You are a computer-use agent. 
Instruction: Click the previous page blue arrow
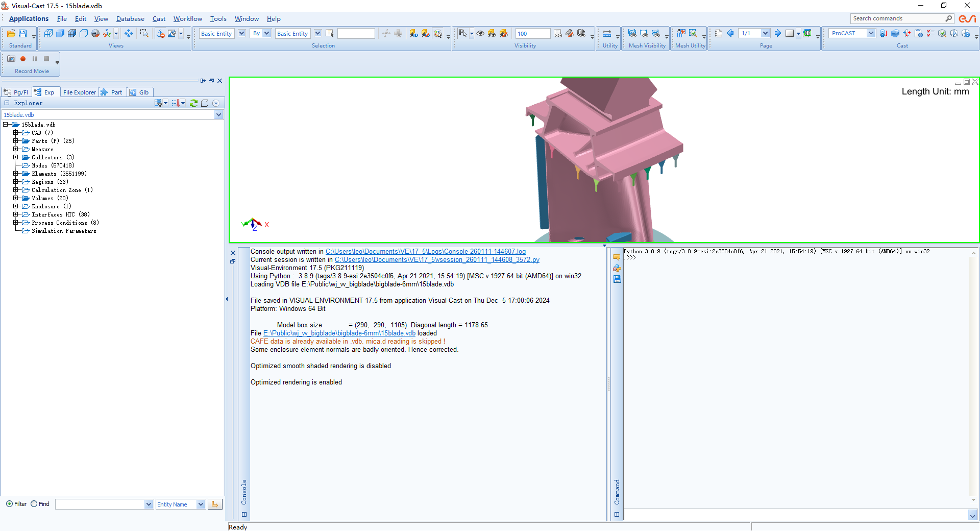(x=730, y=34)
